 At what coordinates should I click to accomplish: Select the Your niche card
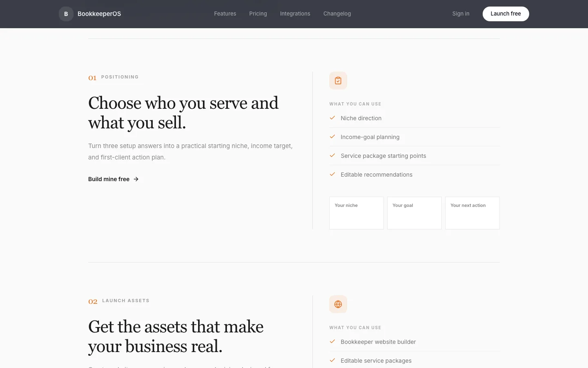[x=356, y=213]
